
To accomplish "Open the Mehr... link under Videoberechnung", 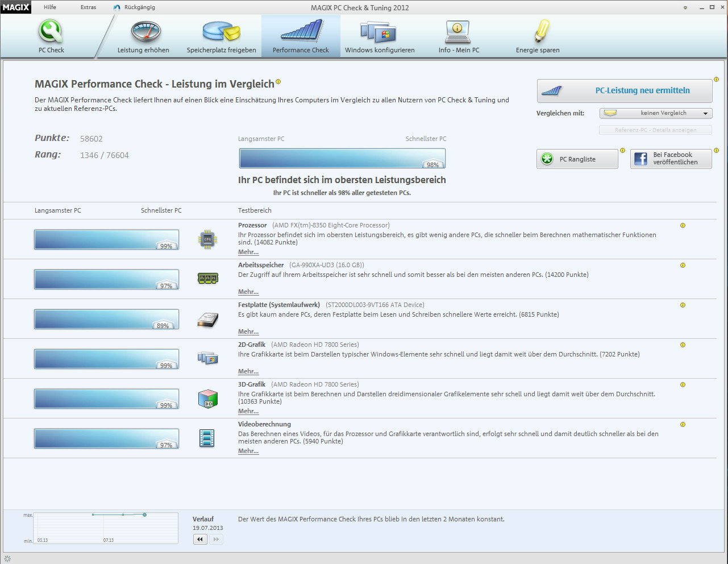I will tap(248, 451).
